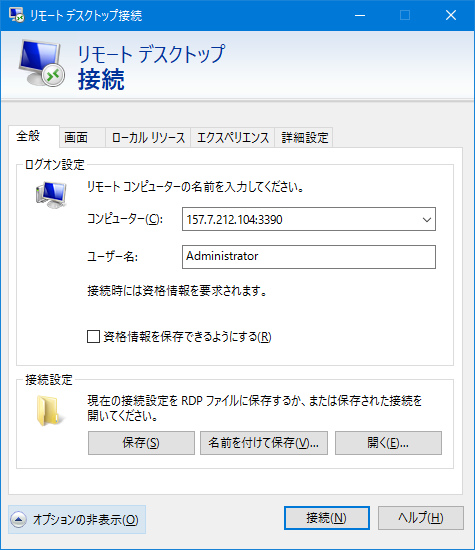Click the up-arrow circle icon beside オプションの非表示
The height and width of the screenshot is (550, 475).
click(x=19, y=519)
